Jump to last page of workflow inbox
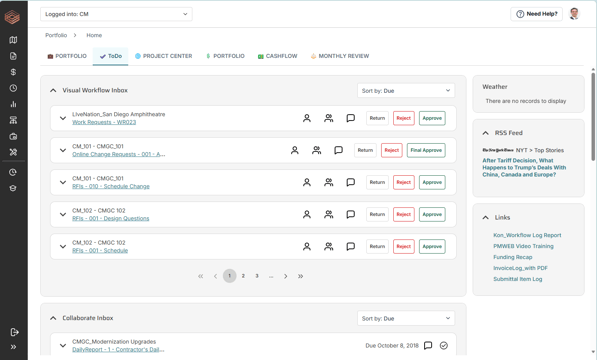 (300, 276)
